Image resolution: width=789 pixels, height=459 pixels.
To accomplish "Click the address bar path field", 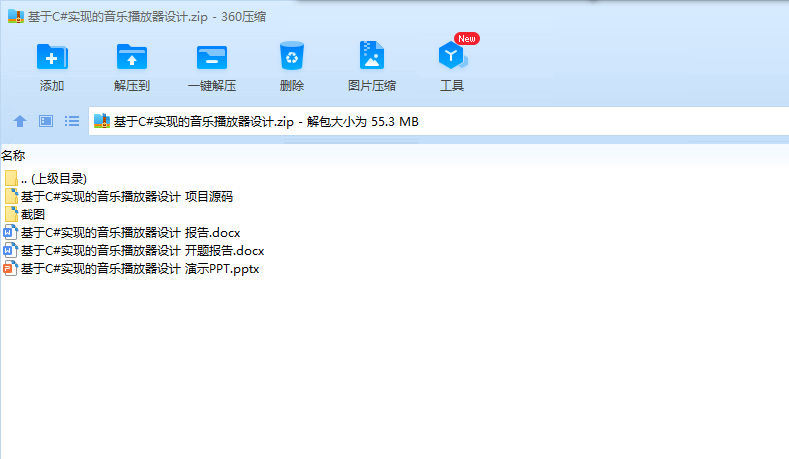I will [439, 121].
